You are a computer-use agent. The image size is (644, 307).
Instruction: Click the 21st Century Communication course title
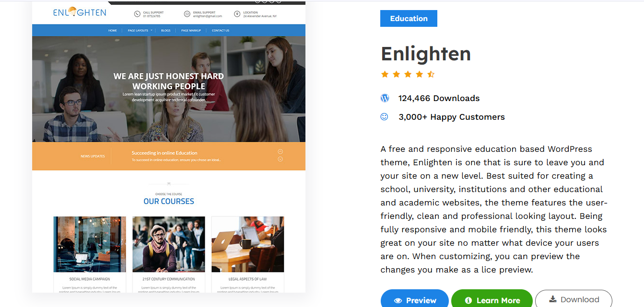pos(169,279)
